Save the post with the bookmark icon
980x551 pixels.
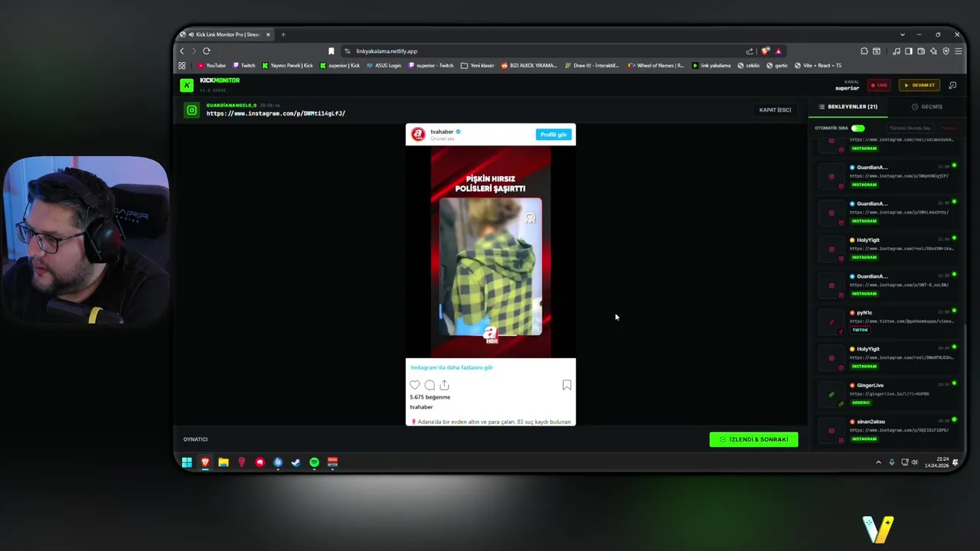[x=567, y=385]
